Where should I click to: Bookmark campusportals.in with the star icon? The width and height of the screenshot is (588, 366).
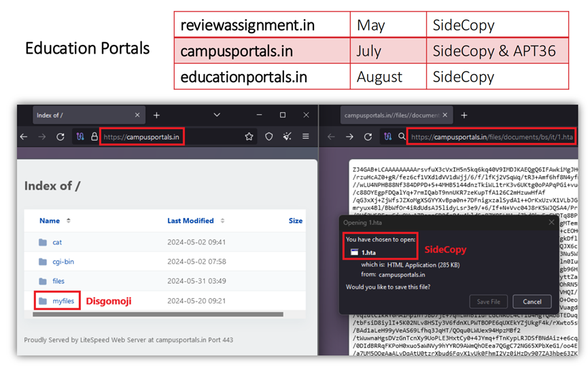(249, 136)
